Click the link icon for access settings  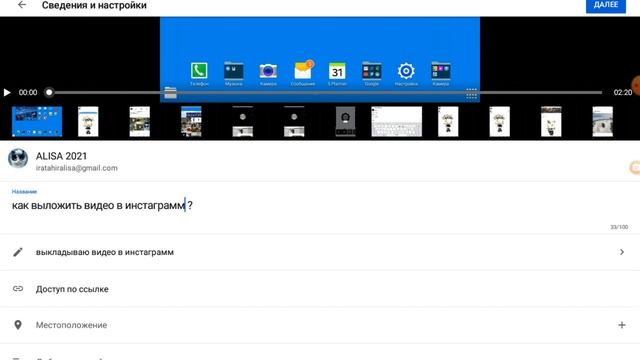[x=18, y=289]
